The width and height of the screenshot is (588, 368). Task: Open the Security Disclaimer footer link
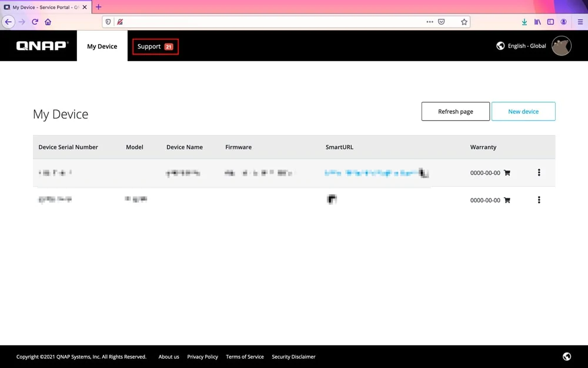point(293,357)
